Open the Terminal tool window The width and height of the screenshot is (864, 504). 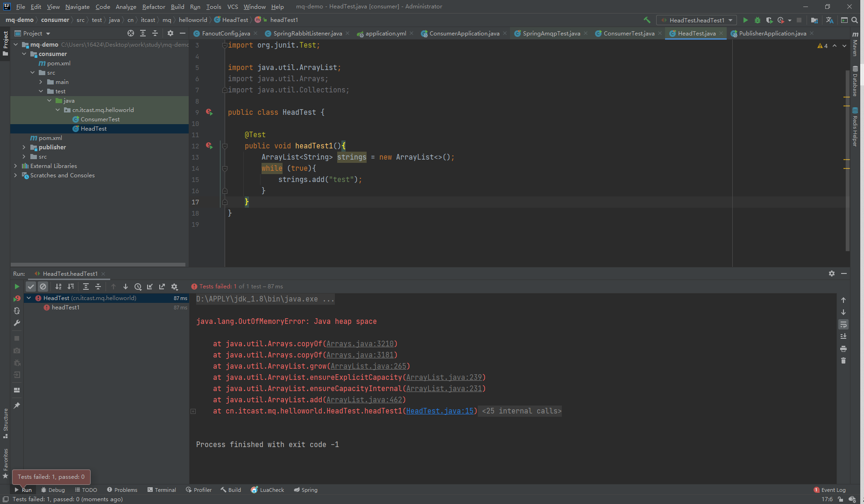pyautogui.click(x=162, y=490)
